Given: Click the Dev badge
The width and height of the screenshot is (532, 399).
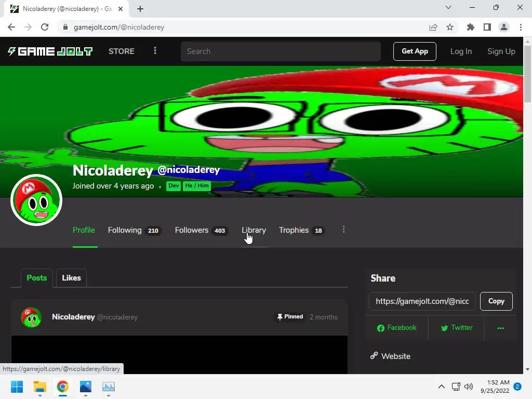Looking at the screenshot, I should [x=174, y=186].
